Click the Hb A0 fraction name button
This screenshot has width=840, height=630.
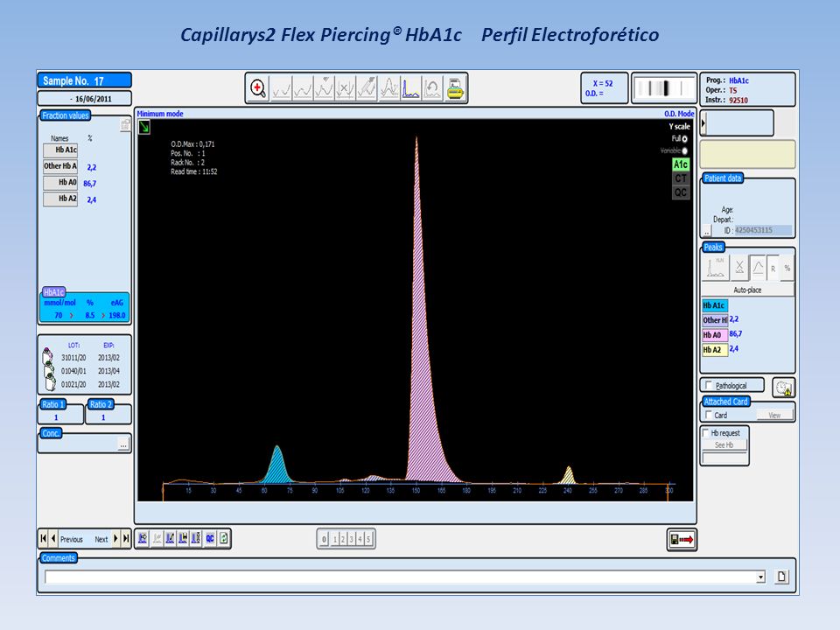[60, 183]
